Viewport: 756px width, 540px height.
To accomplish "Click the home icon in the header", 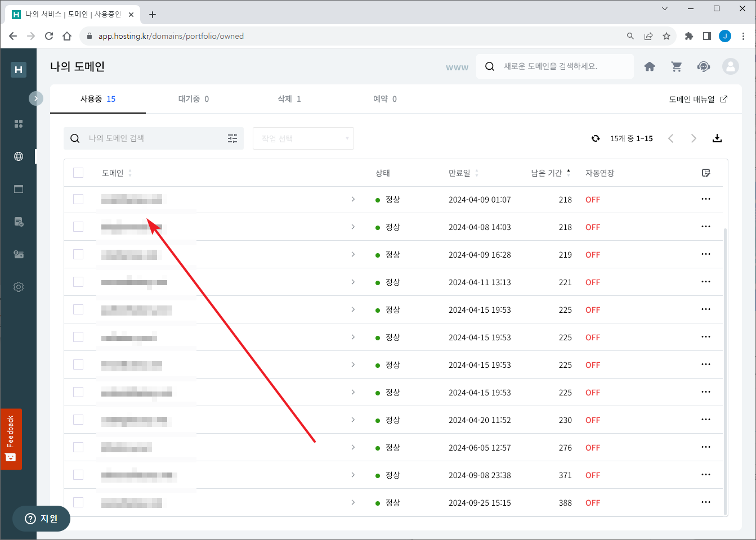I will click(x=650, y=66).
